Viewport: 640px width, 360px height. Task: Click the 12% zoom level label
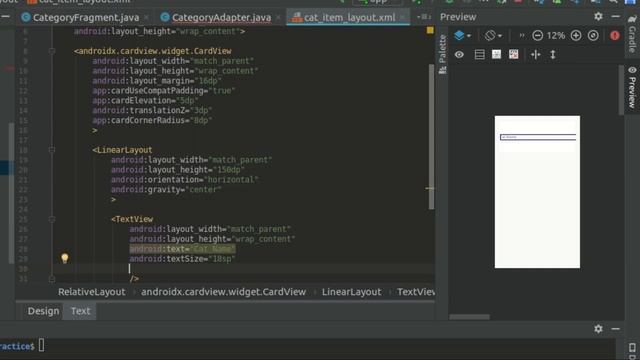(x=556, y=36)
